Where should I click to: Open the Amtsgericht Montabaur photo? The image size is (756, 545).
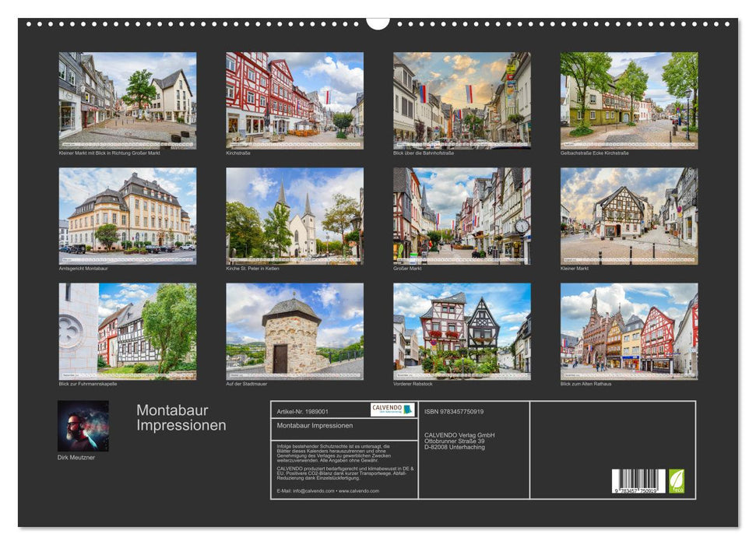[128, 216]
